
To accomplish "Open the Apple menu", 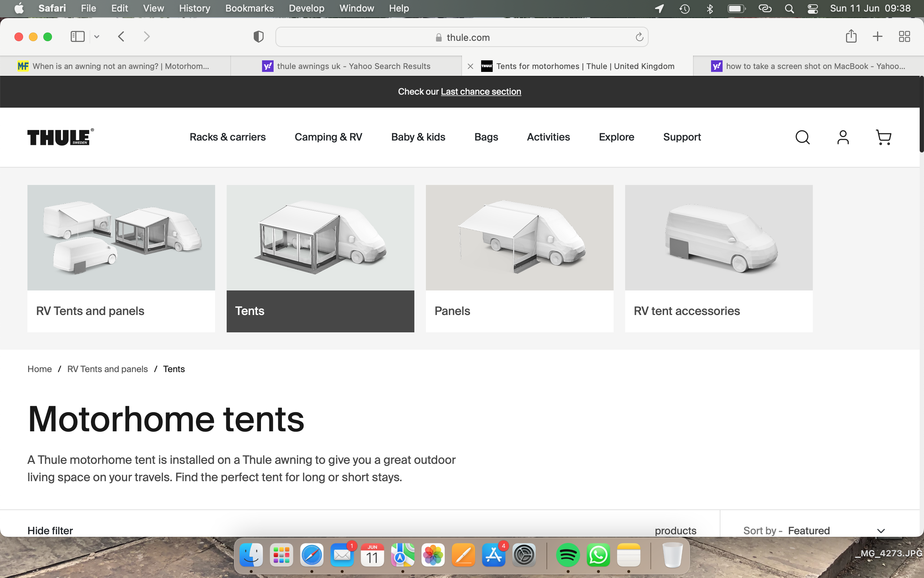I will point(19,8).
